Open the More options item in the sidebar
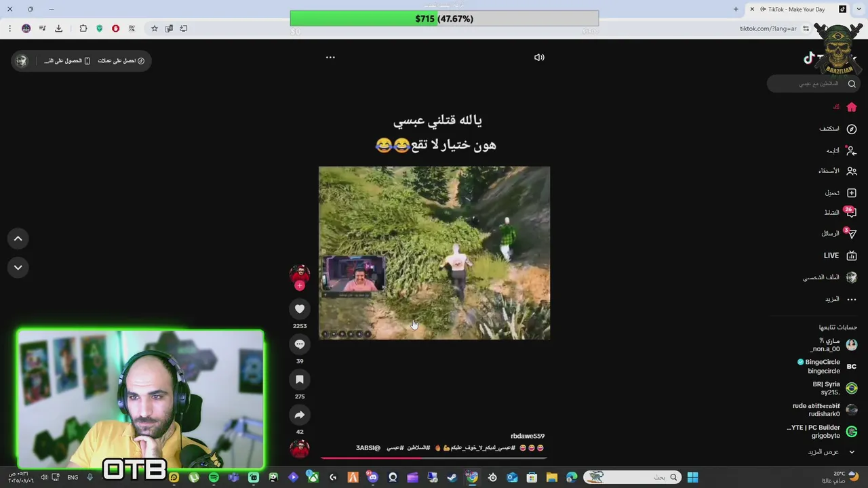Viewport: 868px width, 488px height. 841,299
